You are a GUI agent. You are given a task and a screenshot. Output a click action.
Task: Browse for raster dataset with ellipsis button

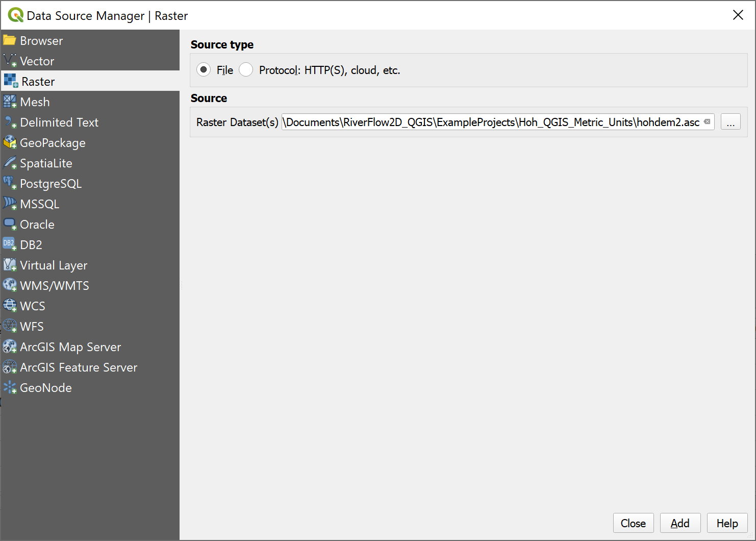[x=730, y=122]
